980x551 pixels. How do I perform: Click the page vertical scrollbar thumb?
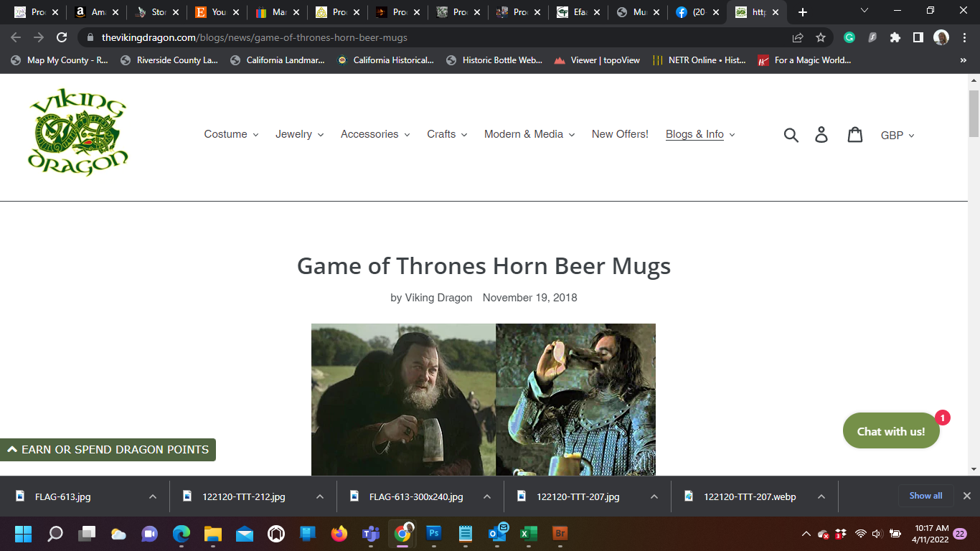click(x=974, y=113)
